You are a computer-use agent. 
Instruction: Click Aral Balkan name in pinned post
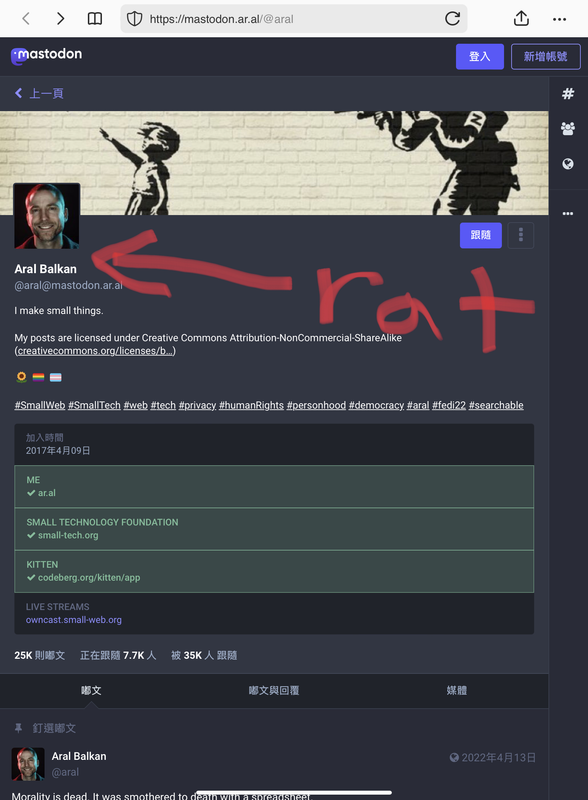click(x=79, y=757)
